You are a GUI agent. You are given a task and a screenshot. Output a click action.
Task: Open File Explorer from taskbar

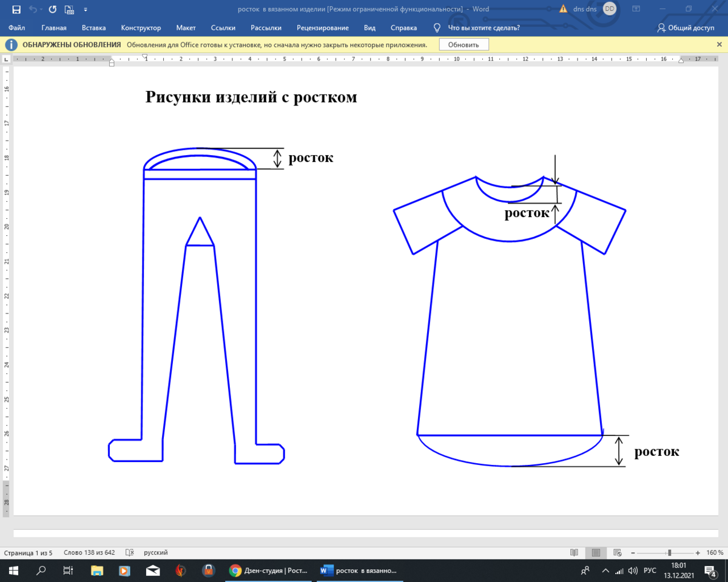96,570
